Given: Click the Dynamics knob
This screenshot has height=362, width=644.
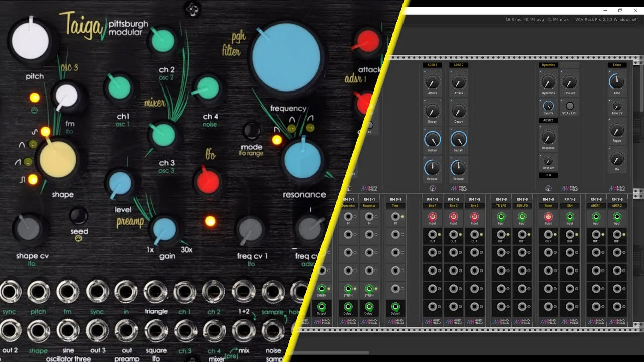Looking at the screenshot, I should click(x=548, y=82).
